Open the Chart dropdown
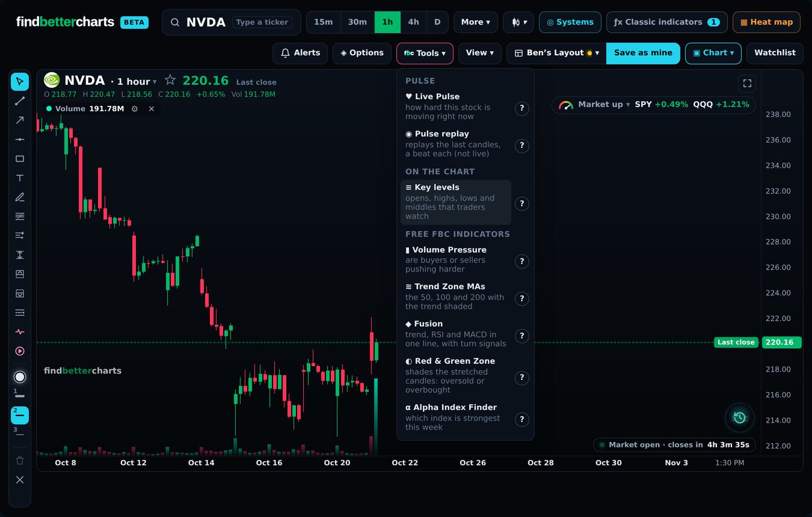The width and height of the screenshot is (812, 517). point(713,53)
